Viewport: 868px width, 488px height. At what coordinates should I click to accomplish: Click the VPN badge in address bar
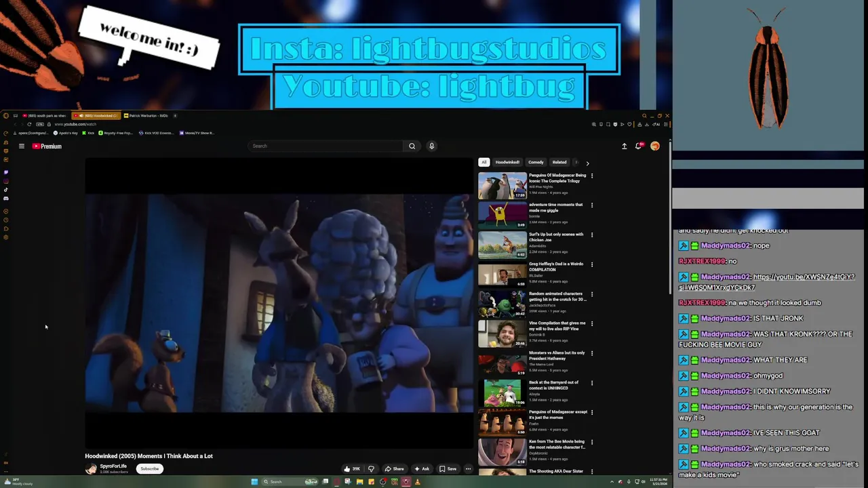click(x=40, y=124)
